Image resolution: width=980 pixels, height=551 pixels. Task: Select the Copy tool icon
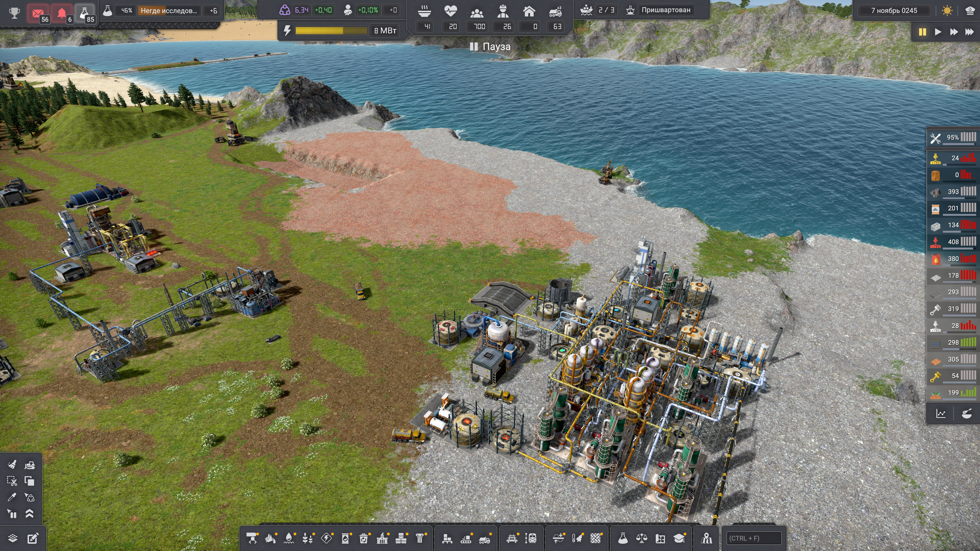pos(29,481)
